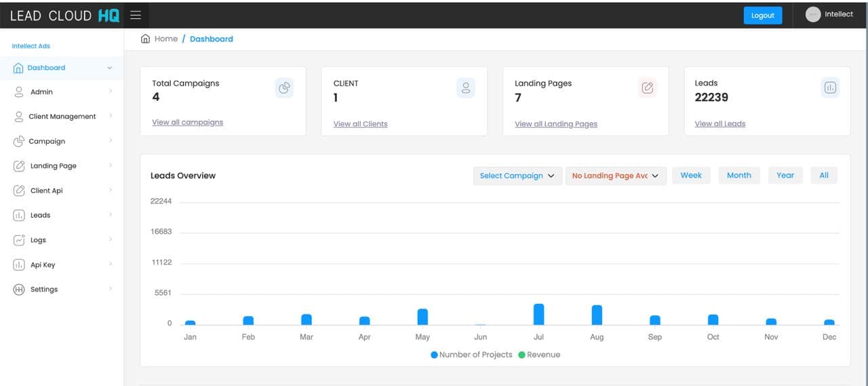Screen dimensions: 868x386
Task: Click the July bar in Leads chart
Action: point(538,314)
